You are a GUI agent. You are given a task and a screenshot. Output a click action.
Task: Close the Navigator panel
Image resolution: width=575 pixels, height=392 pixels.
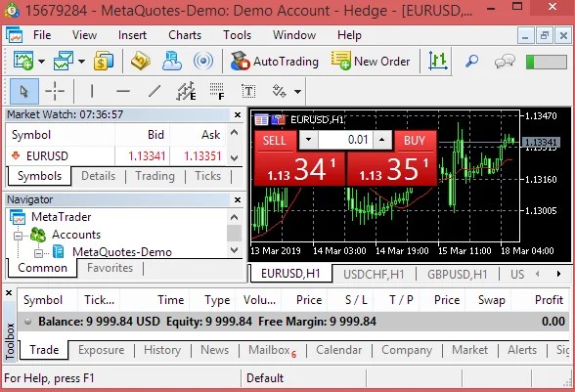pos(238,199)
